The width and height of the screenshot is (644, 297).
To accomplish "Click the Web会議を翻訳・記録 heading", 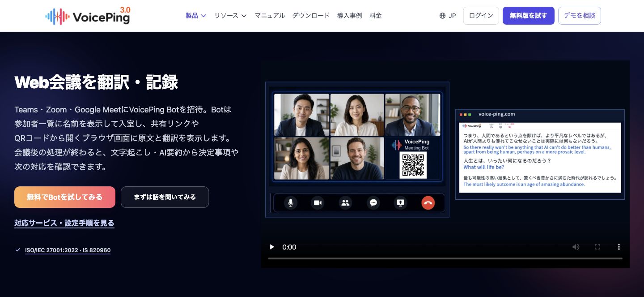I will 96,82.
